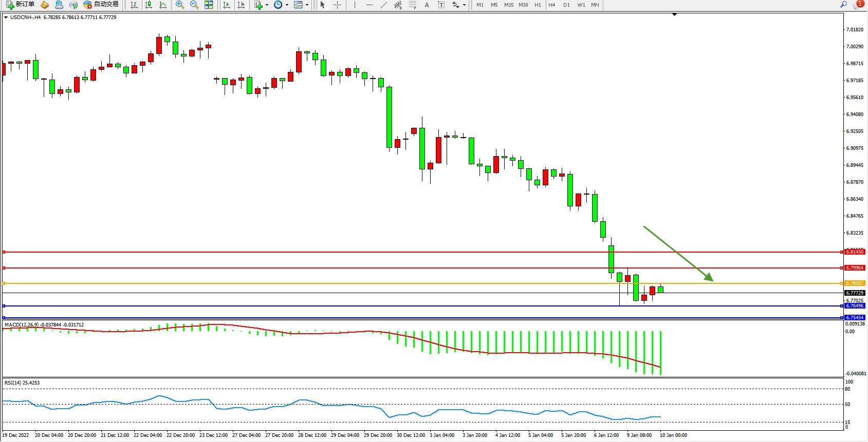Switch to the M15 timeframe
Screen dimensions: 868x442
click(509, 5)
